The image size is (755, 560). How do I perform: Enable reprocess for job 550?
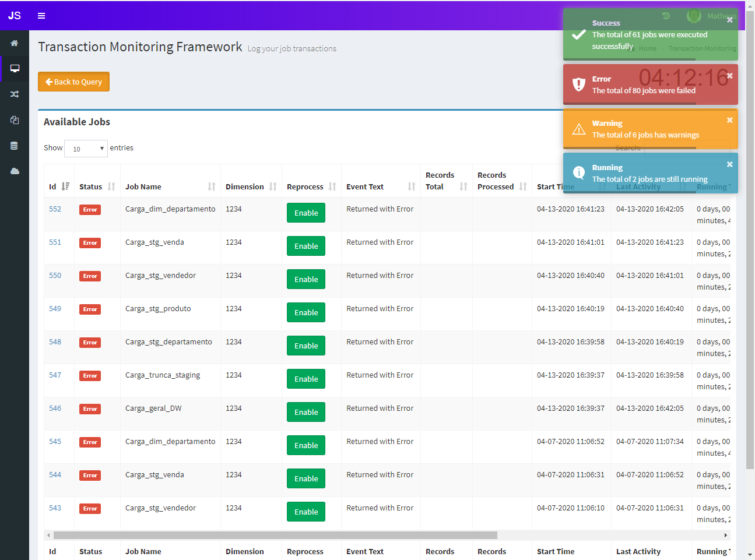(306, 279)
